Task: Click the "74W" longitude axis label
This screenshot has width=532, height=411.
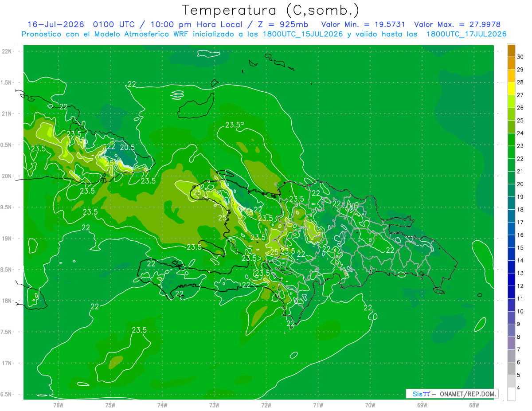Action: click(162, 405)
